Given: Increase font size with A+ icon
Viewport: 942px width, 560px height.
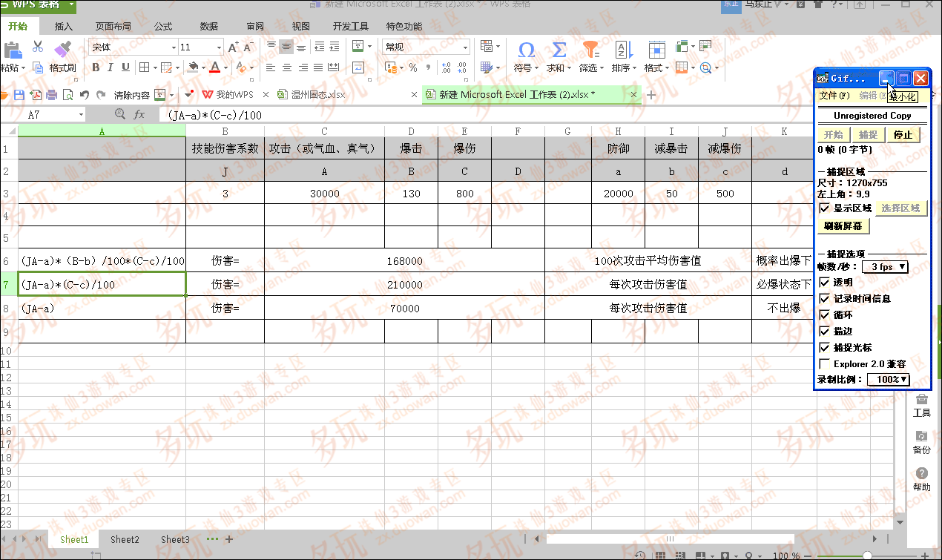Looking at the screenshot, I should [x=233, y=47].
